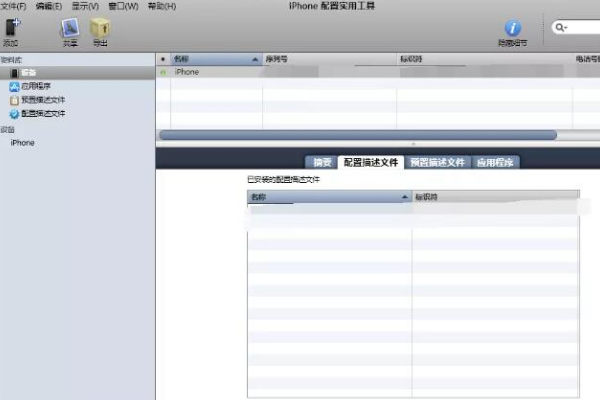The height and width of the screenshot is (400, 600).
Task: Click the 隐藏细节 (Hide Details) info icon
Action: [512, 29]
